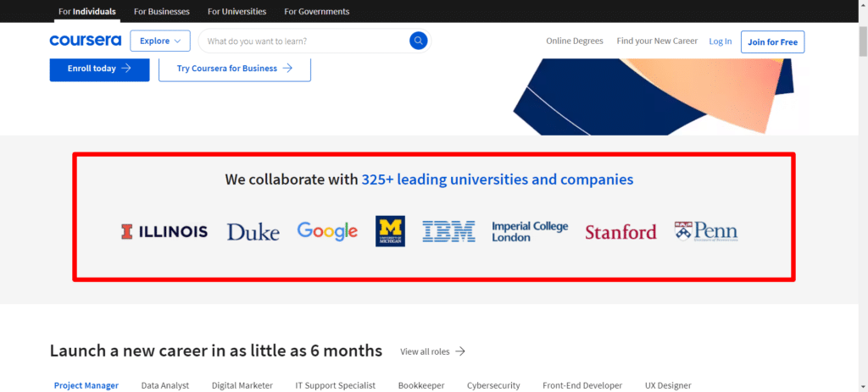Open the Illinois partner logo
The height and width of the screenshot is (392, 868).
tap(164, 231)
